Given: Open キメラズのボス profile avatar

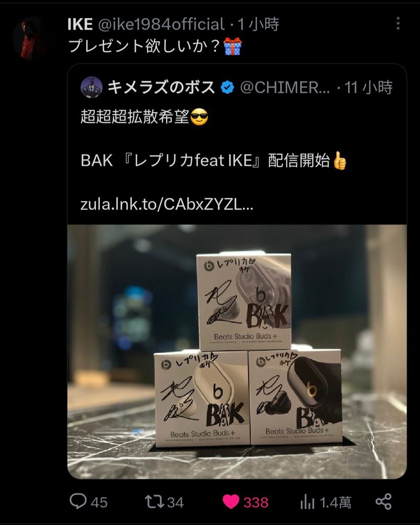Looking at the screenshot, I should pyautogui.click(x=91, y=87).
